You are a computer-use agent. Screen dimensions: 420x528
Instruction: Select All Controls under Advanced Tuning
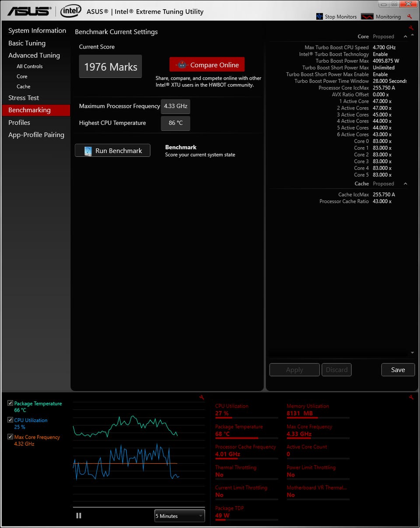(30, 67)
